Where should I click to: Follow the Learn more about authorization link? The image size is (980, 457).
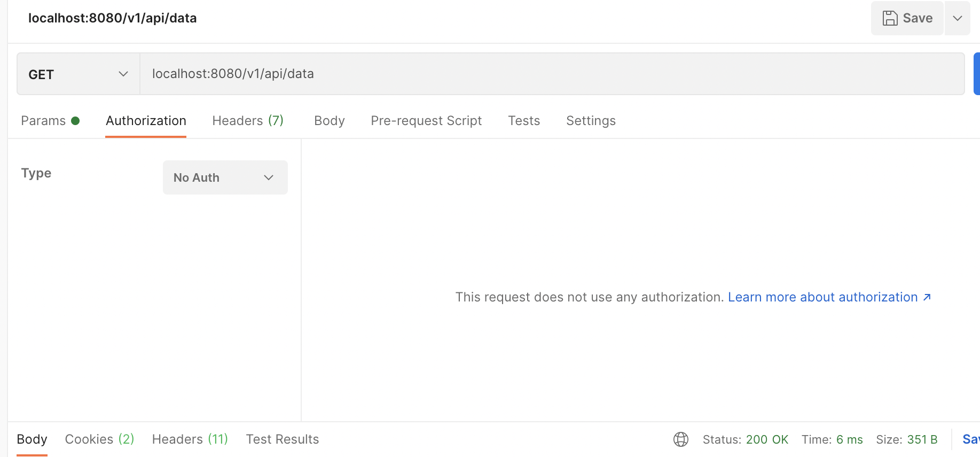tap(823, 297)
